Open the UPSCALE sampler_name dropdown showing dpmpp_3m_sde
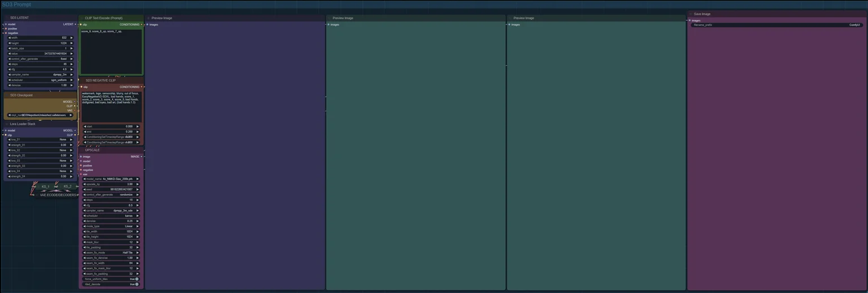The image size is (868, 293). pyautogui.click(x=111, y=210)
